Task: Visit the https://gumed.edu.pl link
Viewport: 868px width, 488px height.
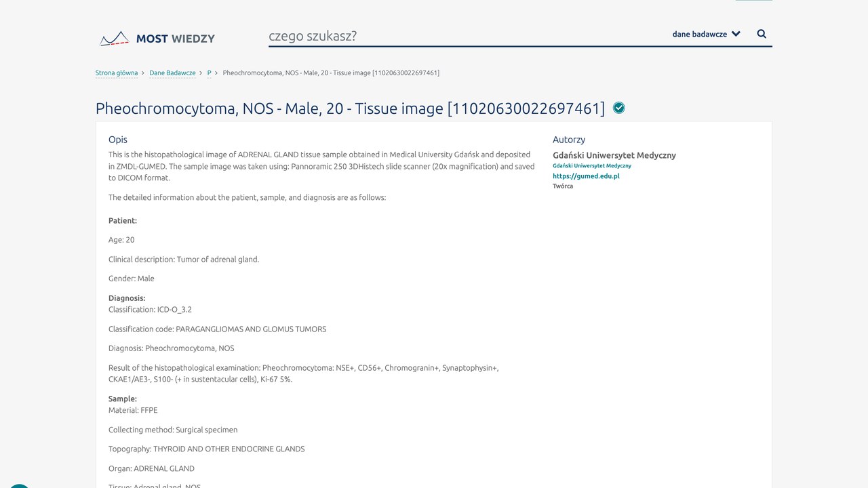Action: (x=586, y=176)
